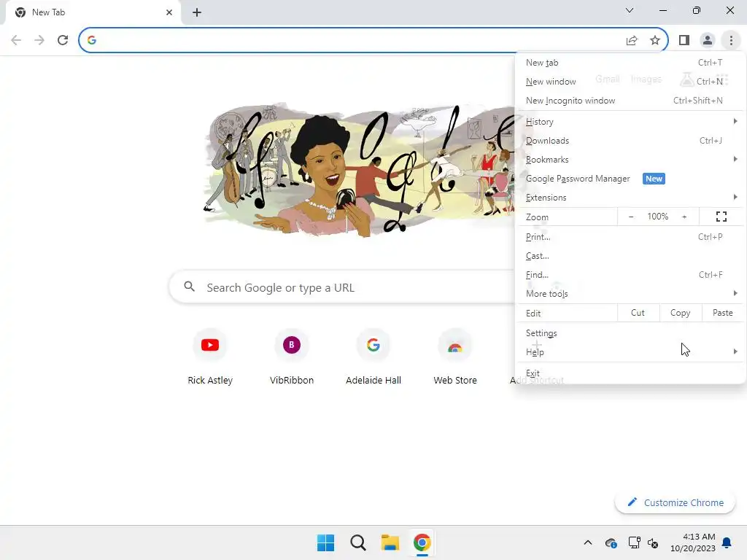Choose Print from the menu
Screen dimensions: 747x560
630,237
